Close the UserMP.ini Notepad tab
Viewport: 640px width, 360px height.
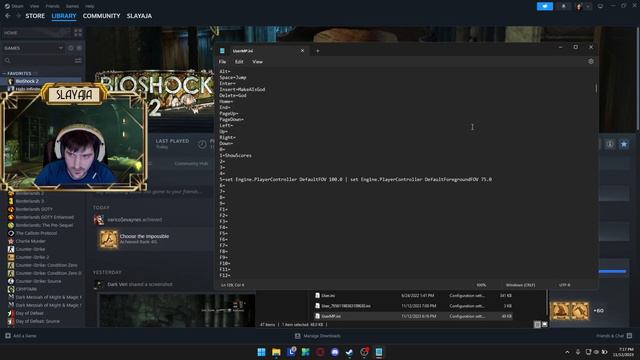tap(302, 51)
